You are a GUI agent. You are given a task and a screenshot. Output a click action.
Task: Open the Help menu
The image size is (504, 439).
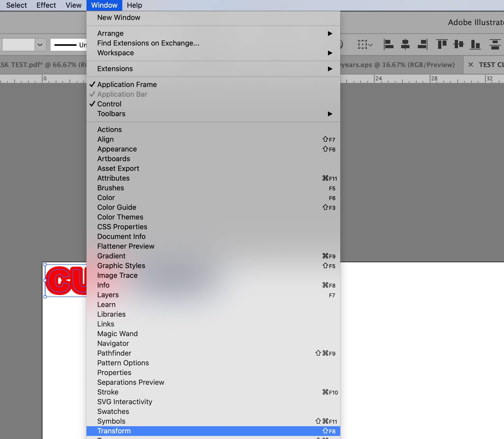pos(134,5)
